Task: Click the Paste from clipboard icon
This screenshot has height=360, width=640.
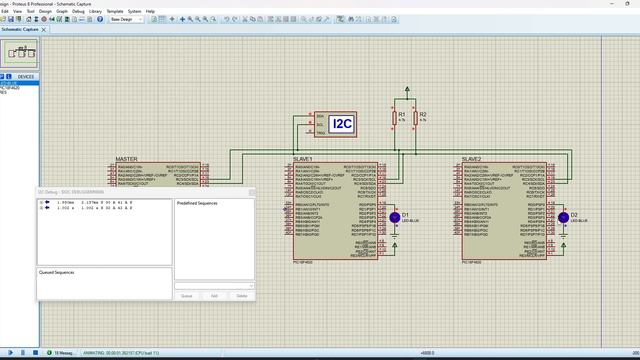Action: coord(260,19)
